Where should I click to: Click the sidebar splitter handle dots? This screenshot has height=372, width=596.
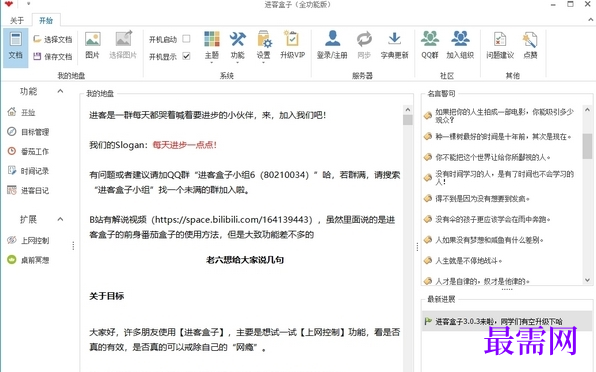[73, 246]
